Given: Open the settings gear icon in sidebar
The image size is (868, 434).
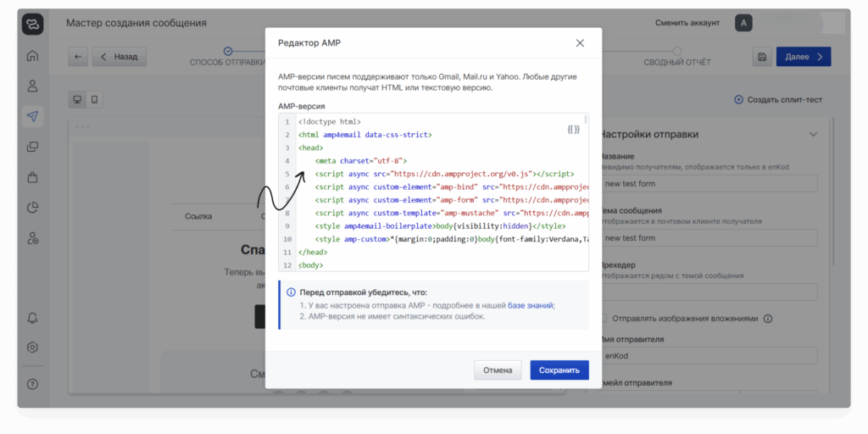Looking at the screenshot, I should coord(33,347).
